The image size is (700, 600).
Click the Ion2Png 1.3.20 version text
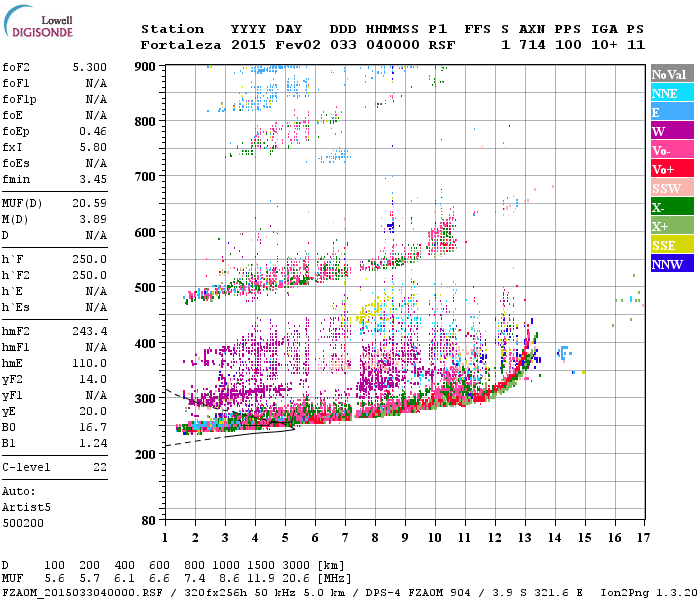(x=649, y=593)
